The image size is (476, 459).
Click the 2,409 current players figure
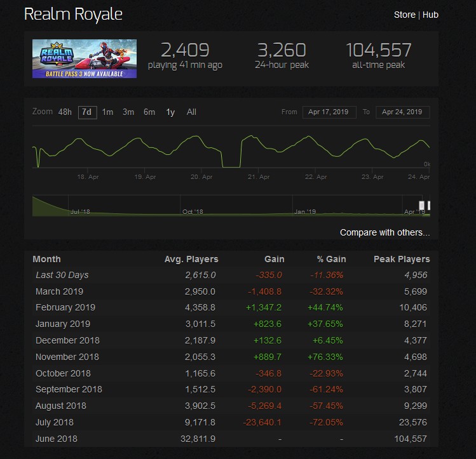185,50
